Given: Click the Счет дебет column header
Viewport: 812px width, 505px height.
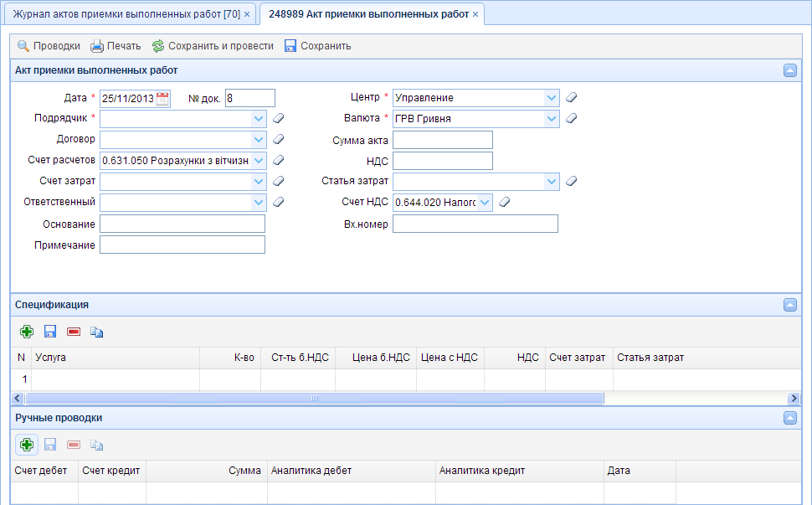Looking at the screenshot, I should 44,471.
